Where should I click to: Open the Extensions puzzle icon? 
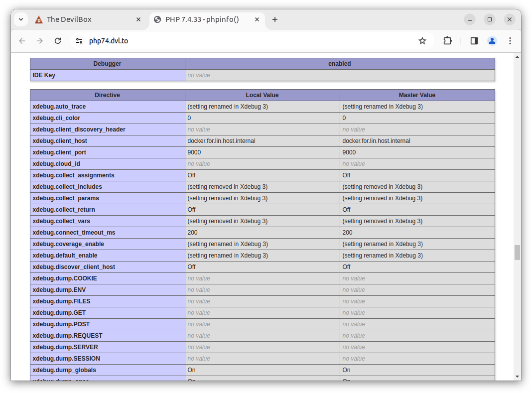[447, 41]
